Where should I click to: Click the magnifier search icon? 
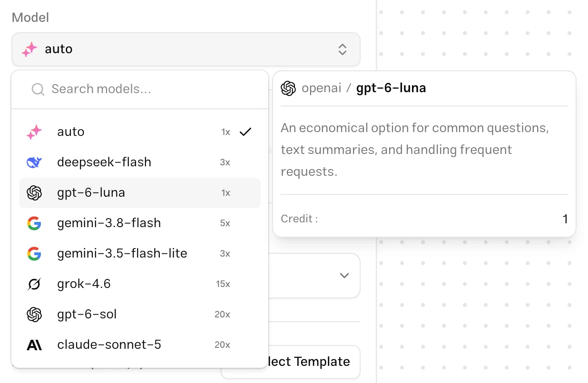click(x=38, y=89)
